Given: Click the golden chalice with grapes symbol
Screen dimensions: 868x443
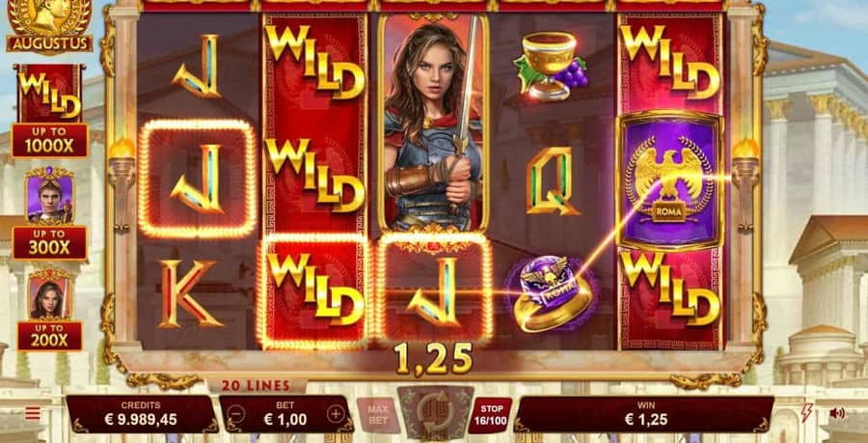Looking at the screenshot, I should 551,67.
